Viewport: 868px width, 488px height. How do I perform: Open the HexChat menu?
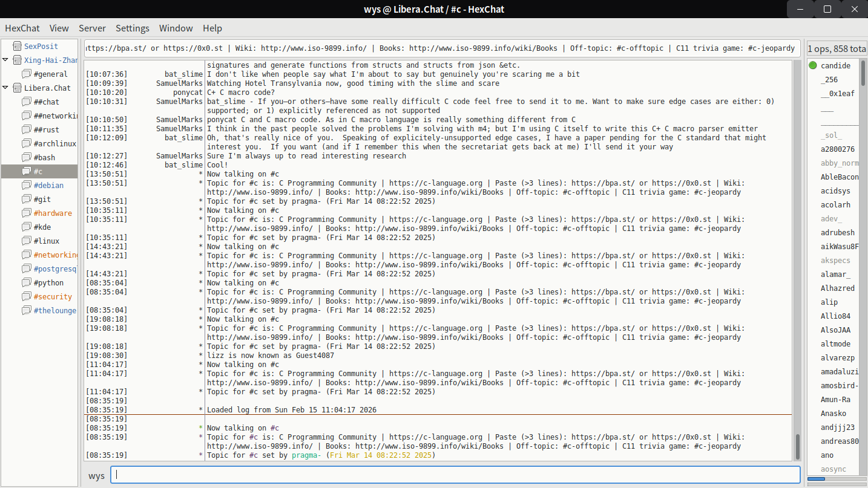tap(22, 28)
